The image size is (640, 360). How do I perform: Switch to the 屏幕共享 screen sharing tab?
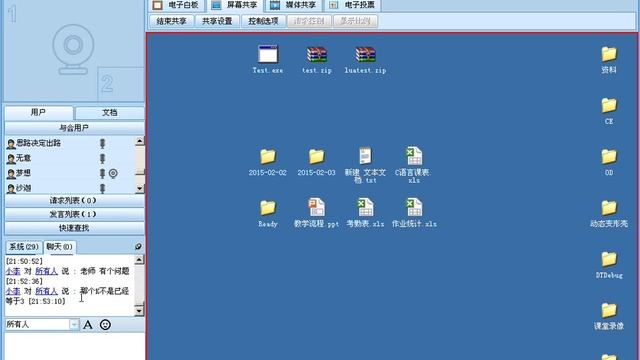[235, 5]
